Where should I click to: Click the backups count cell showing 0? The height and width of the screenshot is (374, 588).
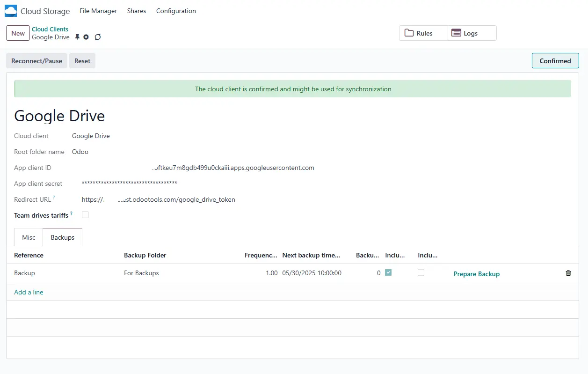[378, 273]
